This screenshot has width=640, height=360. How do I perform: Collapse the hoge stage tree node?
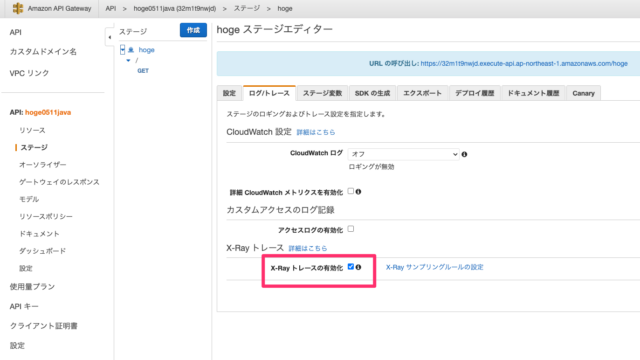[122, 50]
